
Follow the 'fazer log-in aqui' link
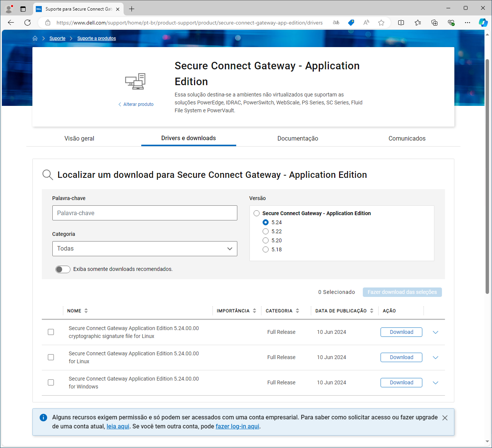[x=237, y=426]
